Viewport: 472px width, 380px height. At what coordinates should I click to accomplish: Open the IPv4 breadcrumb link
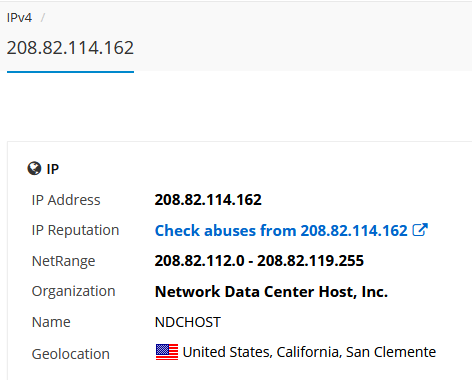(19, 18)
